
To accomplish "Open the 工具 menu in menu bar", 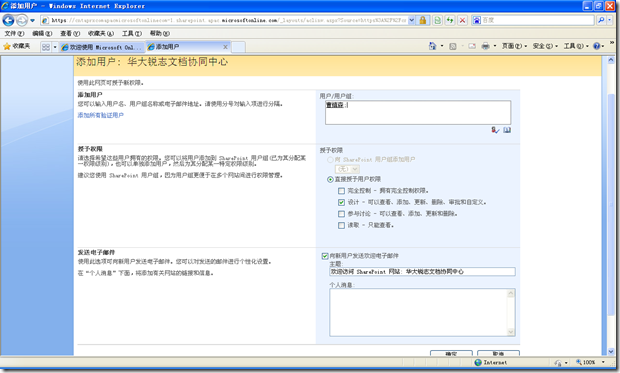I will (x=131, y=34).
